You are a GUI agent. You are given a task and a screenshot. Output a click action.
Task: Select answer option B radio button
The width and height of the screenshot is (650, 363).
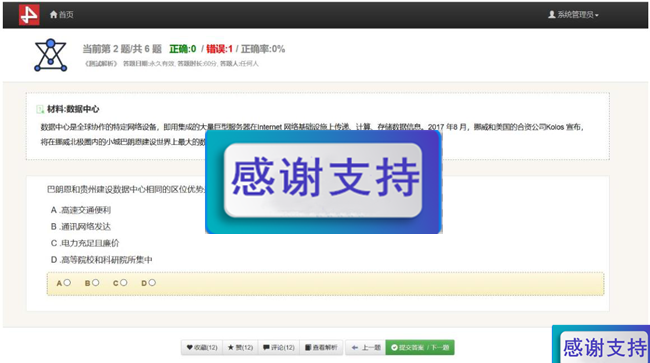pyautogui.click(x=95, y=283)
